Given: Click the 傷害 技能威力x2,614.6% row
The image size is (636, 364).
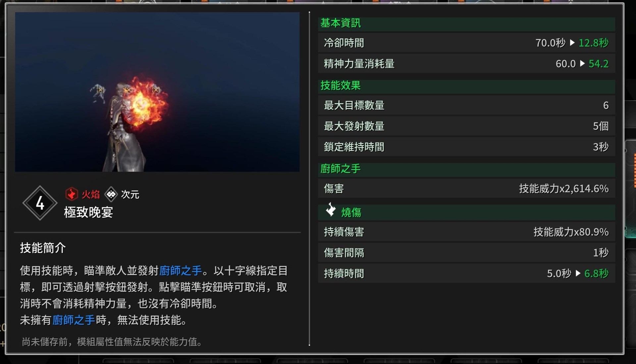Looking at the screenshot, I should tap(466, 188).
